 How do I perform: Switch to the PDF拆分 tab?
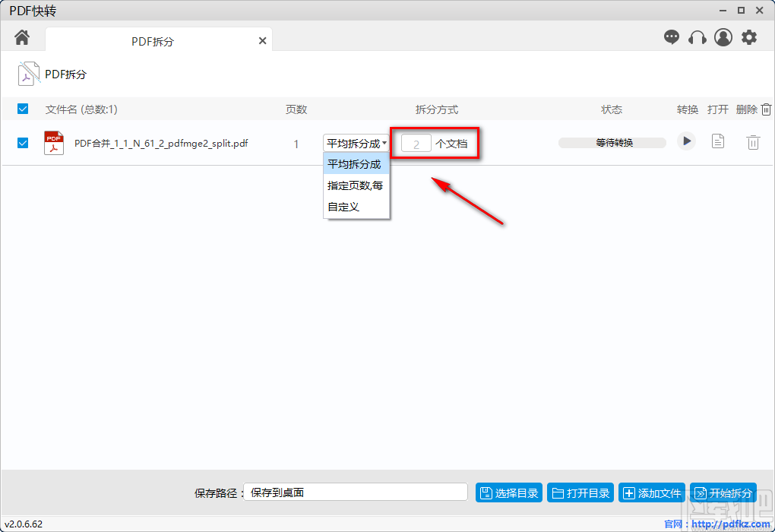(152, 41)
